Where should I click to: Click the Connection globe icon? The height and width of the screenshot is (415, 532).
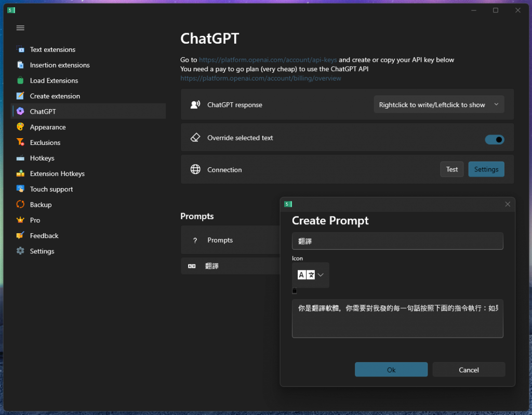pos(195,169)
